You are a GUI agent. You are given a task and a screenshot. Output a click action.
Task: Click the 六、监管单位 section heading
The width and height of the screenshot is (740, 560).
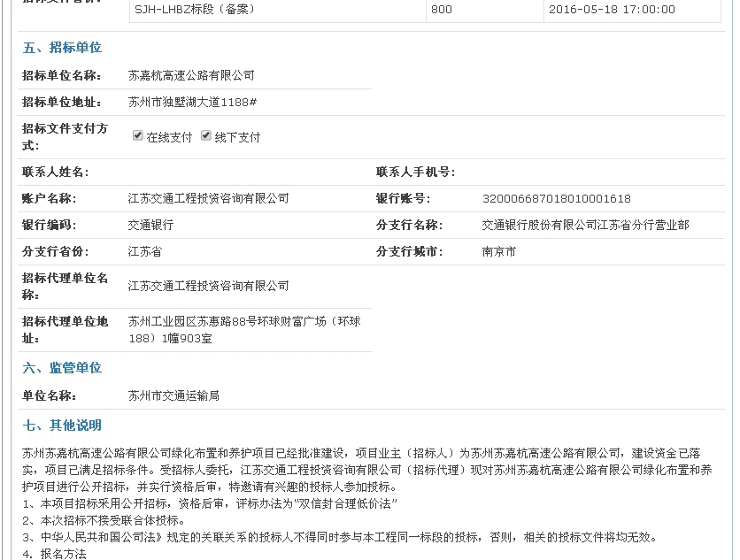click(62, 368)
